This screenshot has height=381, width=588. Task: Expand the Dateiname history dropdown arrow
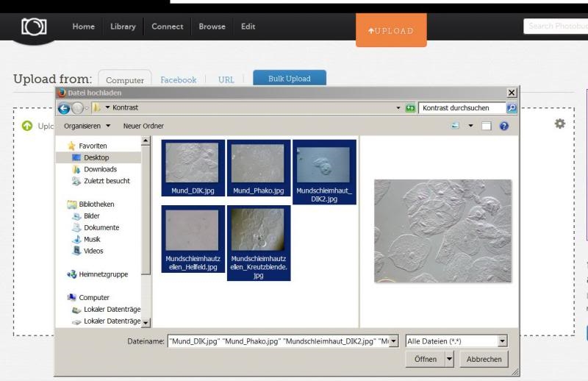click(394, 341)
